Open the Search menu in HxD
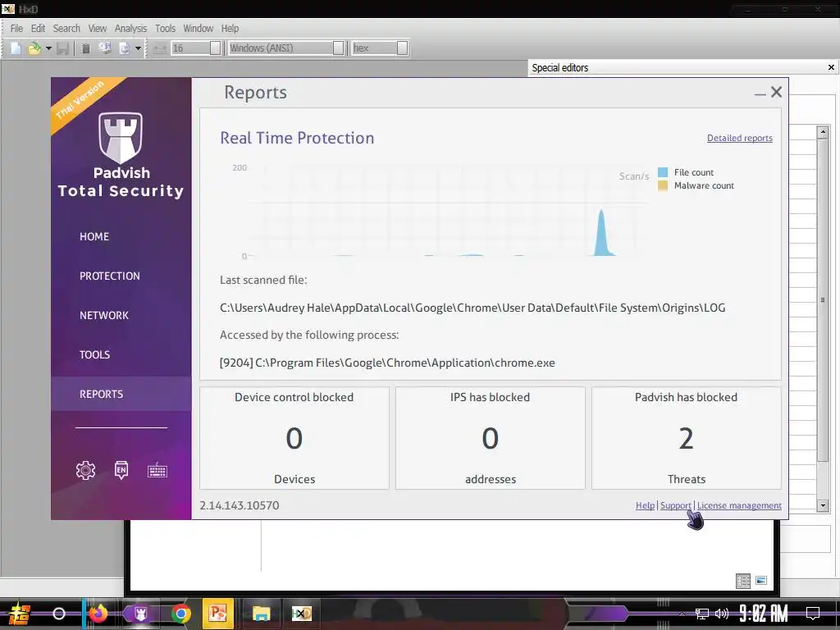Viewport: 840px width, 630px height. 66,29
